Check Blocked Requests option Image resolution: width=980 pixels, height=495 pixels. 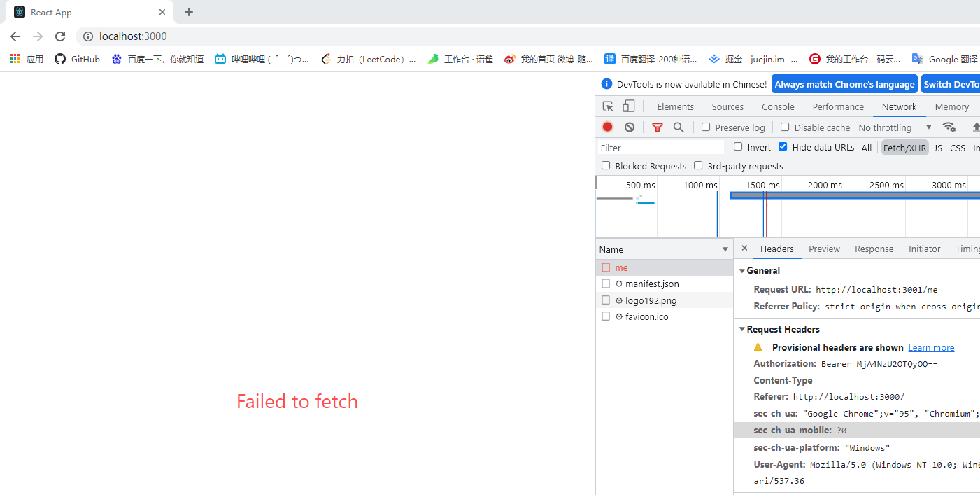pyautogui.click(x=606, y=165)
